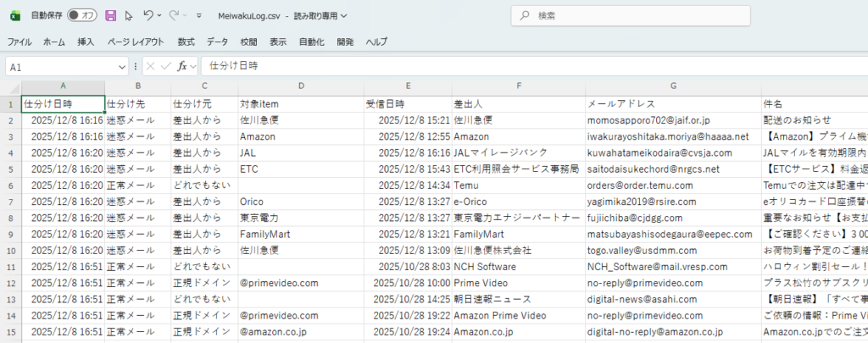Open Customize Quick Access Toolbar dropdown
This screenshot has height=343, width=868.
(198, 15)
